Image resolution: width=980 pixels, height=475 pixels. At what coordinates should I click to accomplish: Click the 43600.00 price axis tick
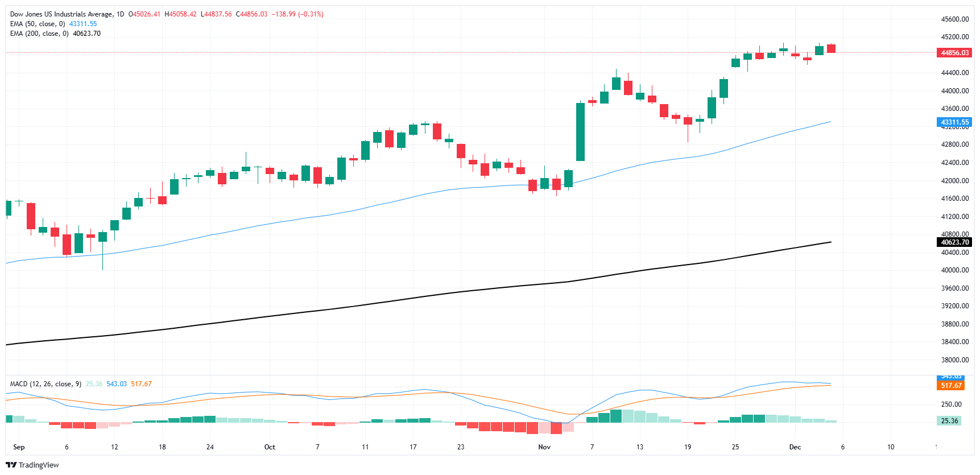[955, 109]
